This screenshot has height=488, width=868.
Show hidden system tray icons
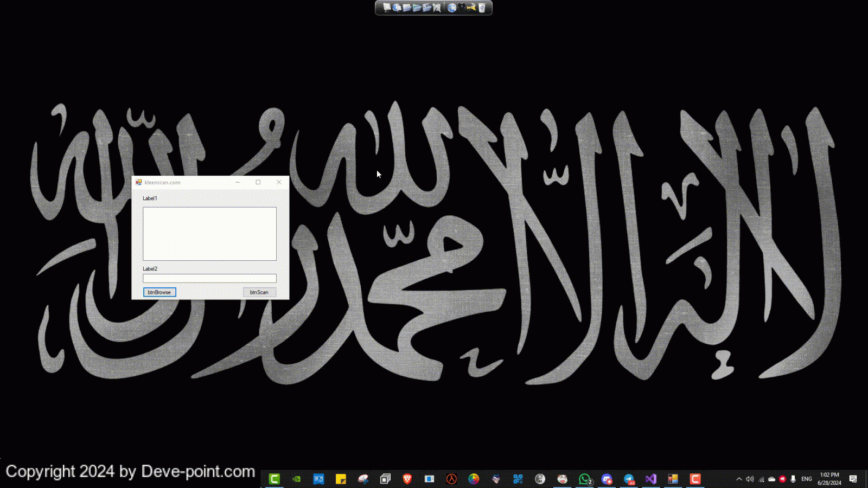739,479
